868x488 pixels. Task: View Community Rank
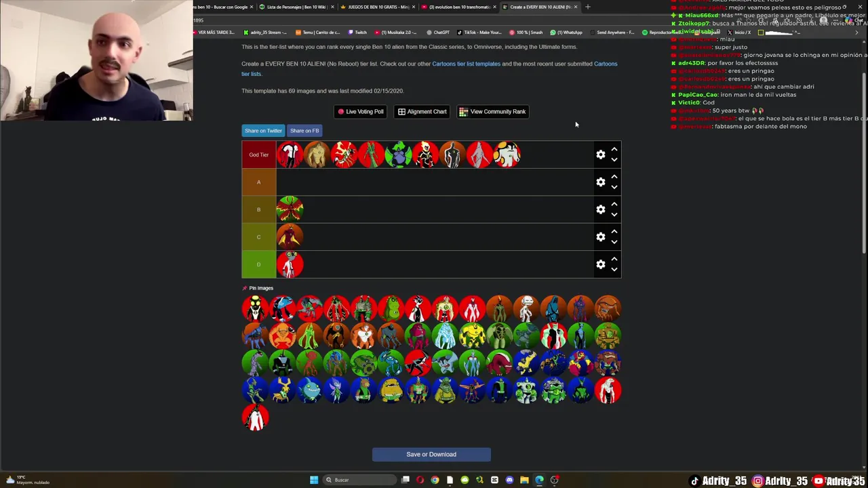click(x=492, y=112)
